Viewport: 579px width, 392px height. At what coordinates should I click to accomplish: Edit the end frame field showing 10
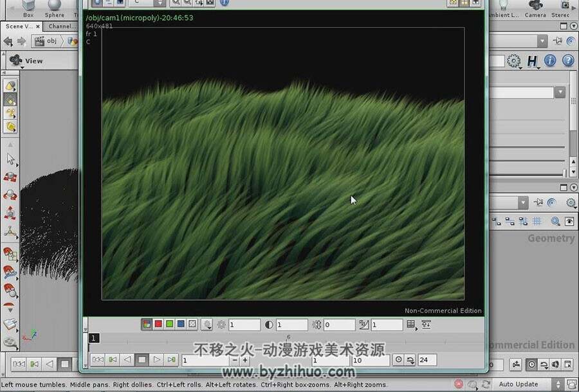pyautogui.click(x=371, y=361)
